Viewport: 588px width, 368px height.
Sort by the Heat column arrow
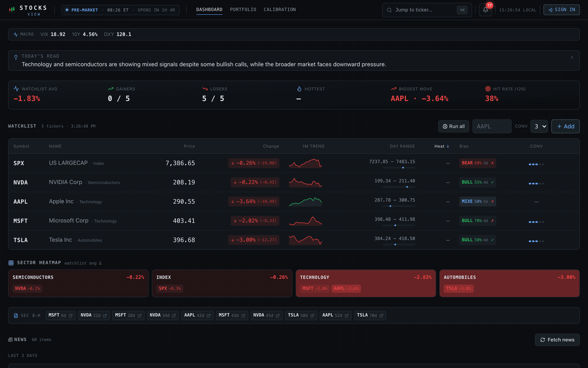(x=448, y=146)
